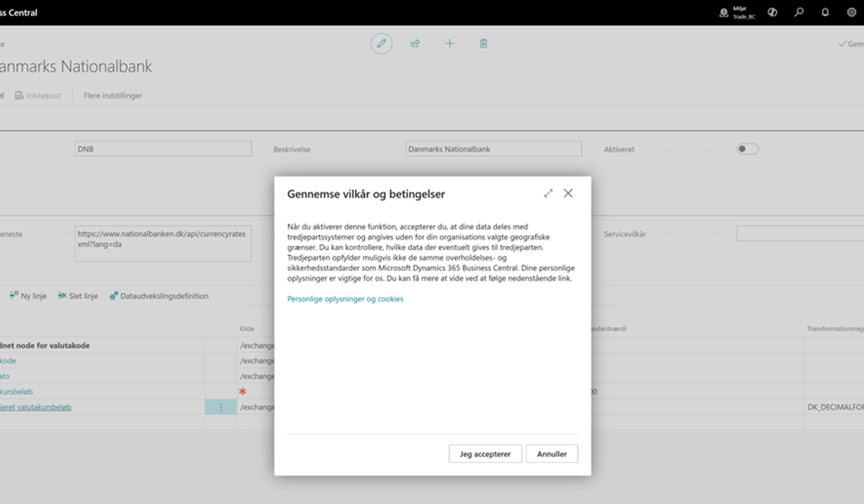Click the Jobkøpost action
Image resolution: width=864 pixels, height=504 pixels.
38,95
